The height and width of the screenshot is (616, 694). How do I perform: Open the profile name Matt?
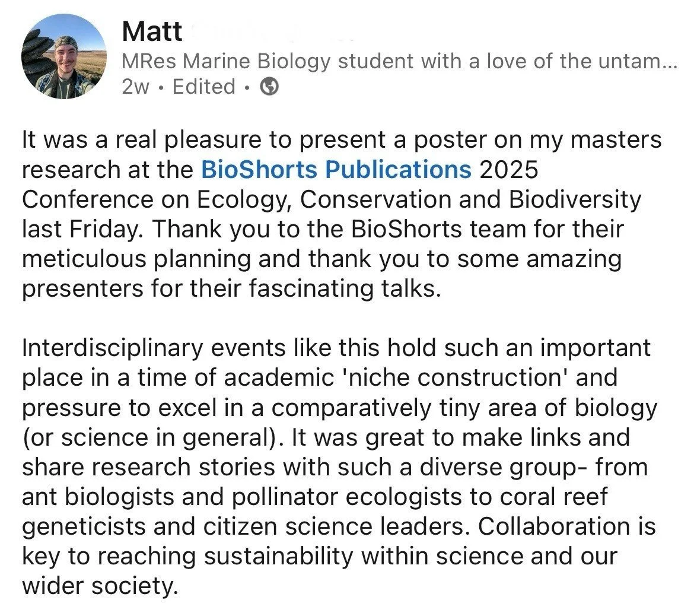click(x=152, y=31)
